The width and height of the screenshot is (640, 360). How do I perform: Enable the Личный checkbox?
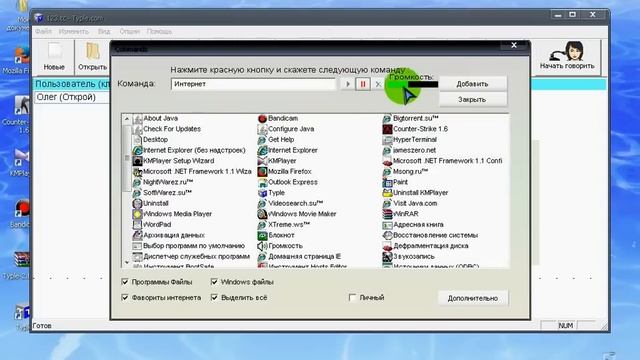[352, 298]
